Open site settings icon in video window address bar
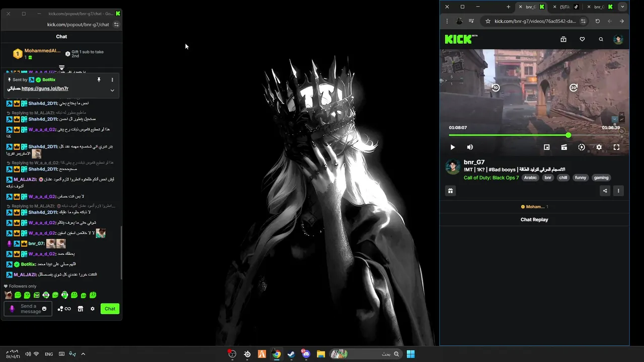Image resolution: width=644 pixels, height=362 pixels. pyautogui.click(x=583, y=21)
